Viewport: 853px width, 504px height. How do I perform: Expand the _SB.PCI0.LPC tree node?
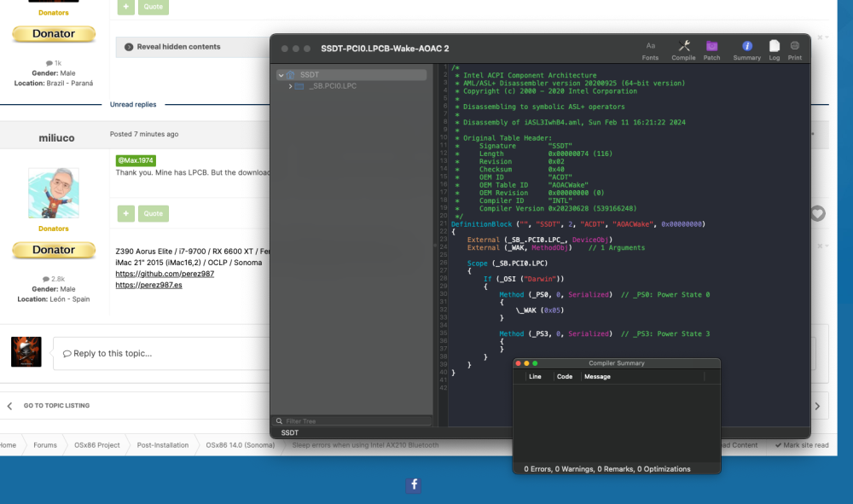point(291,86)
